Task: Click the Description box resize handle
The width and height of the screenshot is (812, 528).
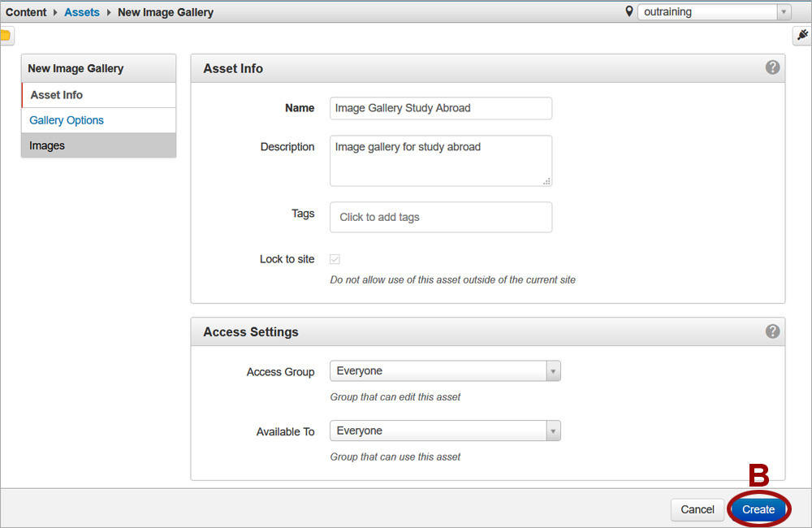Action: click(546, 181)
